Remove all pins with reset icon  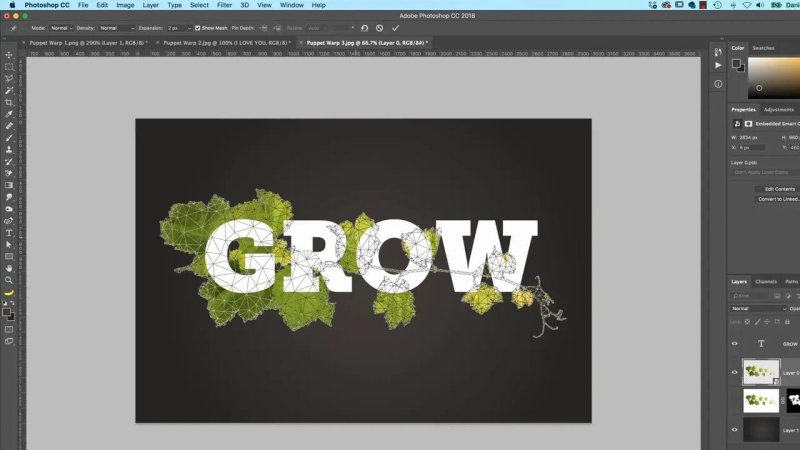coord(364,28)
